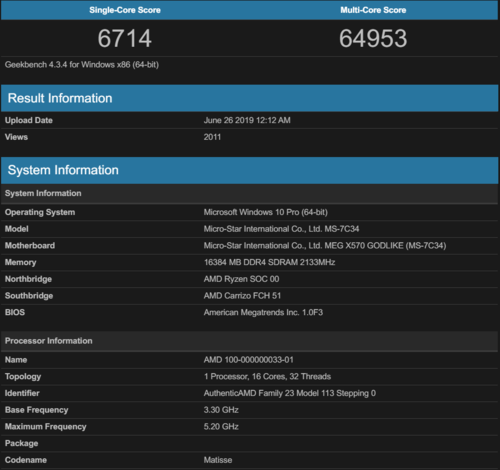The height and width of the screenshot is (470, 500).
Task: Click the grey System Information sub-header
Action: click(250, 193)
